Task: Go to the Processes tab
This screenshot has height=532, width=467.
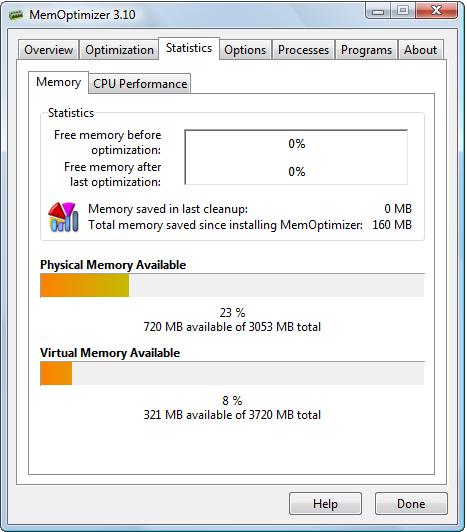Action: click(x=303, y=50)
